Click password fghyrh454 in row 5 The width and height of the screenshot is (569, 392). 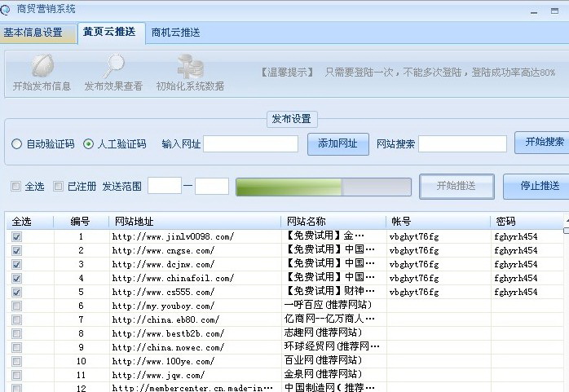[x=516, y=292]
